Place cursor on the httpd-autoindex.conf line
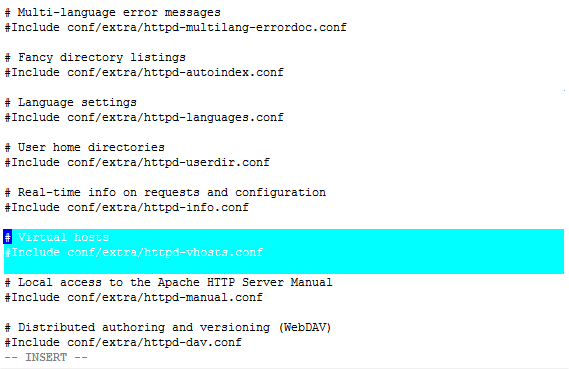The image size is (569, 369). [x=144, y=73]
